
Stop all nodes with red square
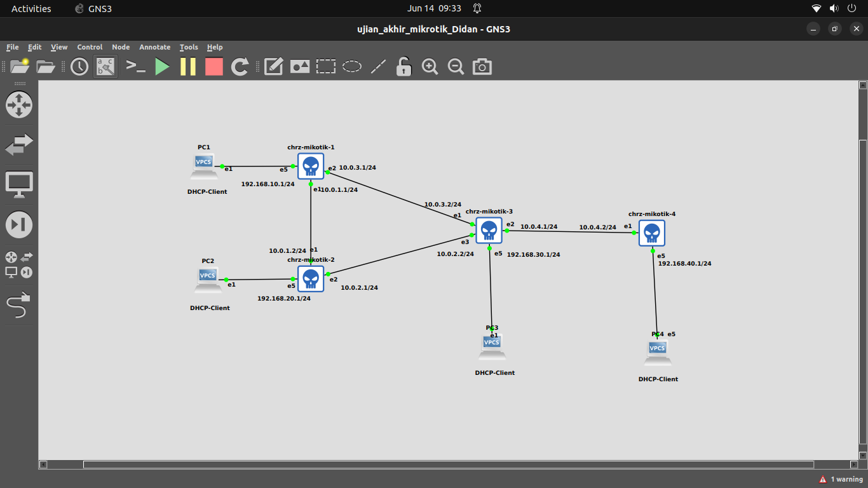(x=214, y=66)
